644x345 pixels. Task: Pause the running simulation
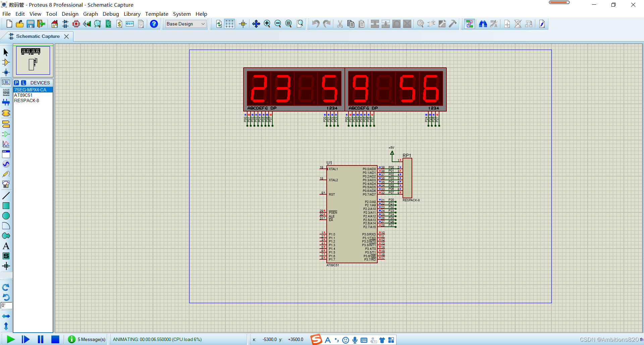[41, 339]
